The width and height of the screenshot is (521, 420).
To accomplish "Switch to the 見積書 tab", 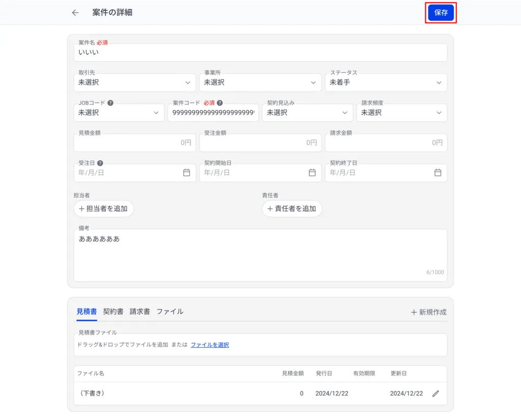I will 86,312.
